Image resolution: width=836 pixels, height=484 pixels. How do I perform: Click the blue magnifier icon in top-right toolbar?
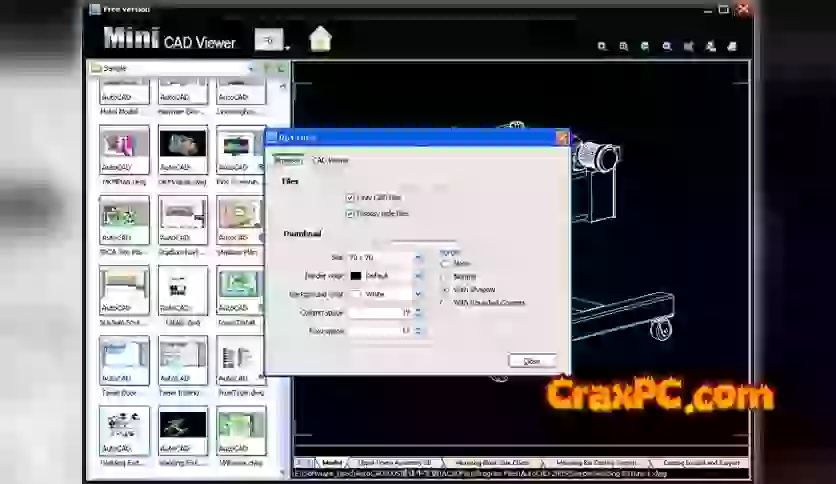pos(667,46)
